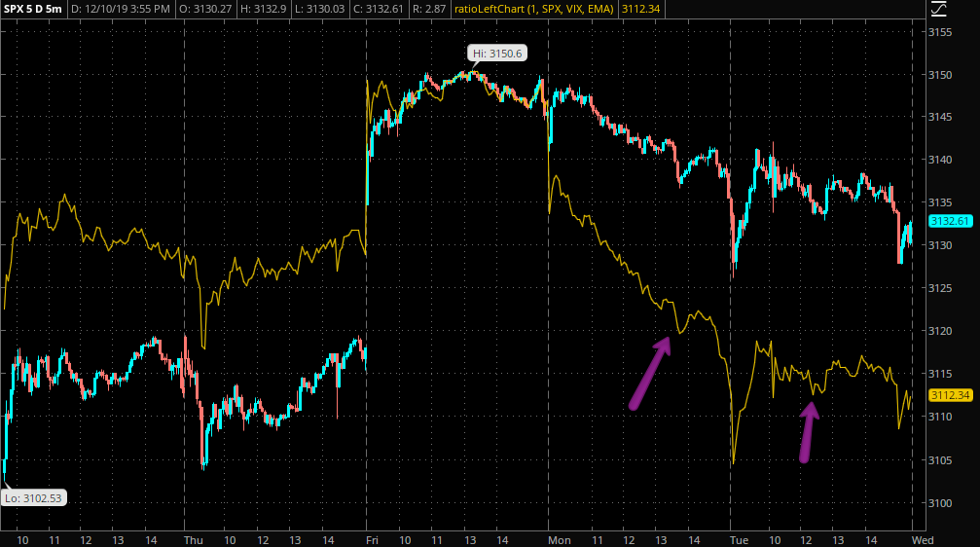Click the Hi: 3150.6 price bubble

(497, 54)
